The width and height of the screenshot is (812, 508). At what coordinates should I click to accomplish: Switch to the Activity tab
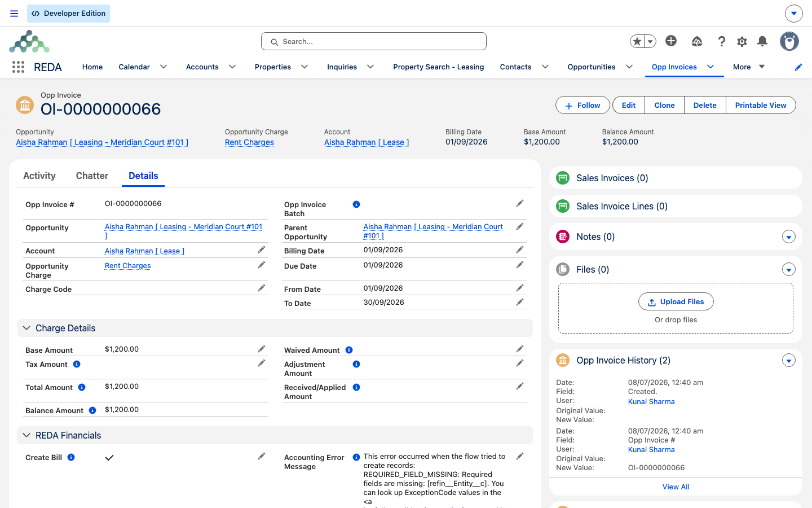(39, 176)
